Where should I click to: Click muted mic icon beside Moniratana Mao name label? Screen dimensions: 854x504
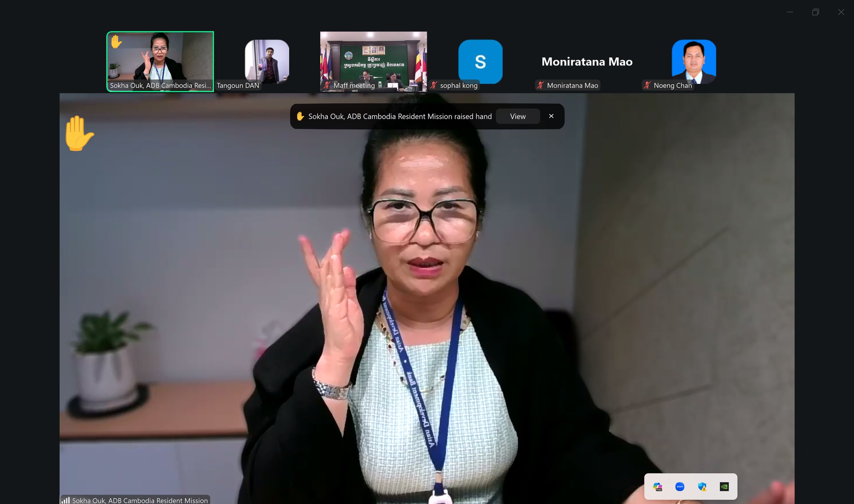coord(540,85)
